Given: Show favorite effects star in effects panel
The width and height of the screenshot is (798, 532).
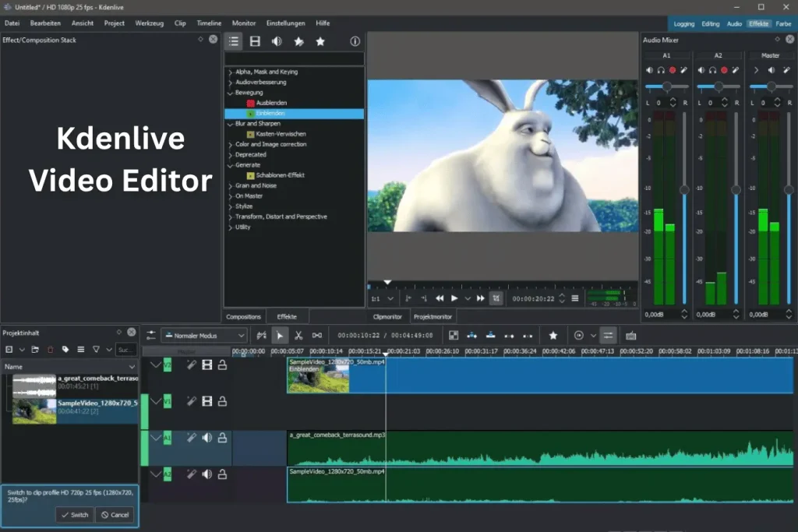Looking at the screenshot, I should point(320,42).
